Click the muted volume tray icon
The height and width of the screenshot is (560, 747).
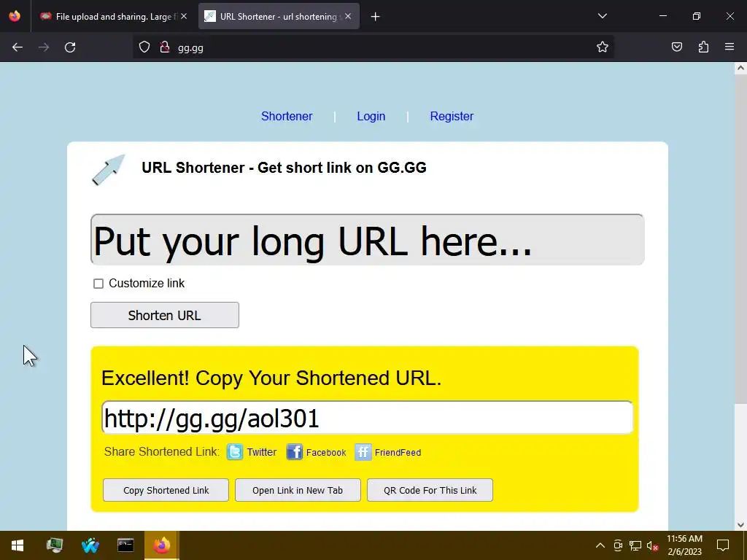point(652,545)
